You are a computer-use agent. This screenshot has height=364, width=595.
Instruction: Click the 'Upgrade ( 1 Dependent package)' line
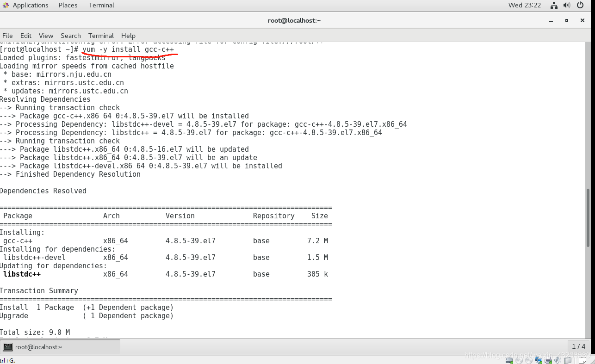pos(87,315)
